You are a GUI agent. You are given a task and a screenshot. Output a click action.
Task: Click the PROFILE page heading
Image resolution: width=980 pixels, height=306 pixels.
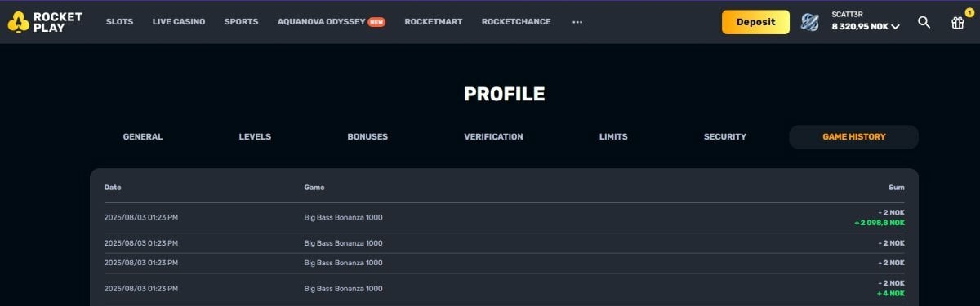pyautogui.click(x=504, y=94)
